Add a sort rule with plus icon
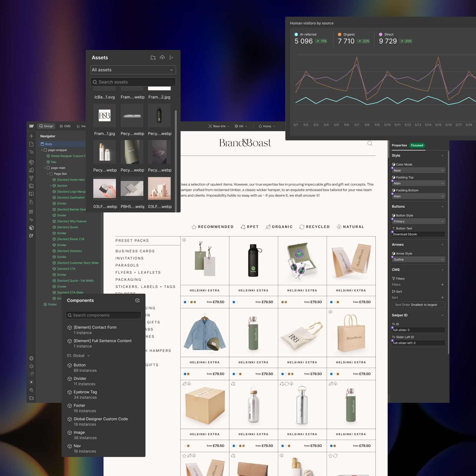This screenshot has height=476, width=476. tap(442, 297)
